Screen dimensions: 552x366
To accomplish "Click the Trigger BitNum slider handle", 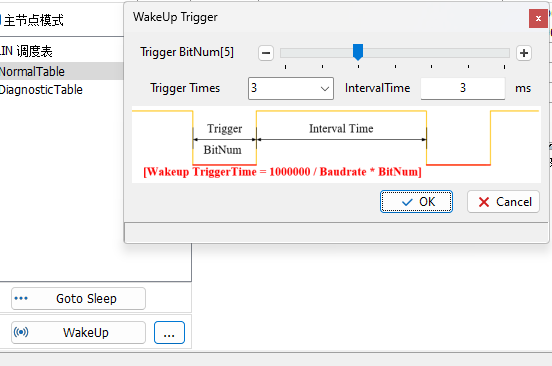I will (358, 52).
